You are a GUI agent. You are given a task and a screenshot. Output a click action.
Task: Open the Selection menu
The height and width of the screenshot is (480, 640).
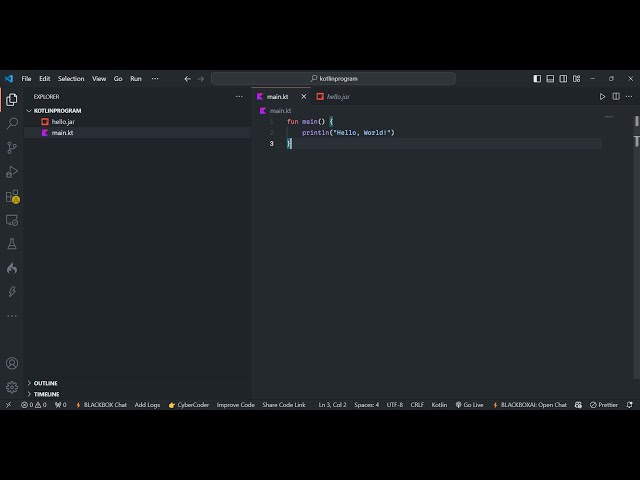(71, 78)
